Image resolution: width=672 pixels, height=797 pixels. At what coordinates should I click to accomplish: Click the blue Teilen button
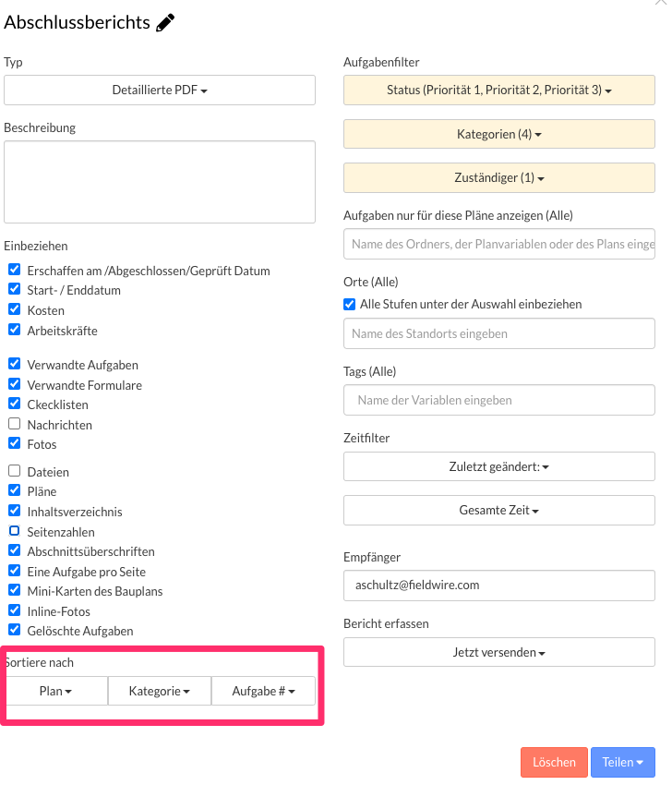pyautogui.click(x=623, y=763)
